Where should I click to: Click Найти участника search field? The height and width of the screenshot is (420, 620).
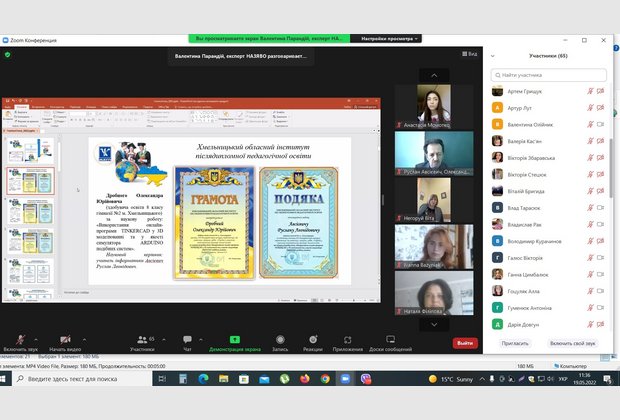point(548,75)
